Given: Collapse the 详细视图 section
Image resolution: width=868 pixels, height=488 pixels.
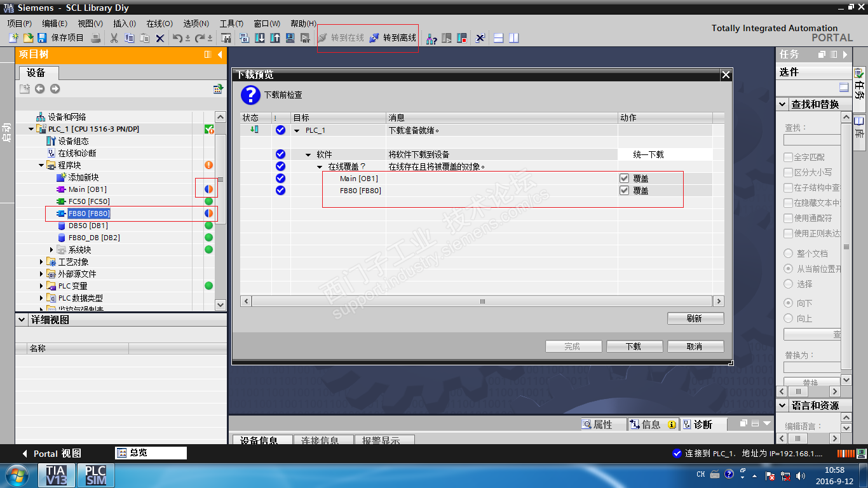Looking at the screenshot, I should [x=22, y=320].
